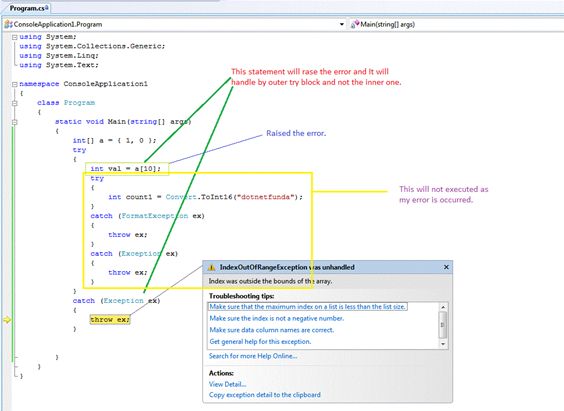Viewport: 564px width, 411px height.
Task: Click Copy exception detail to the clipboard
Action: [265, 395]
